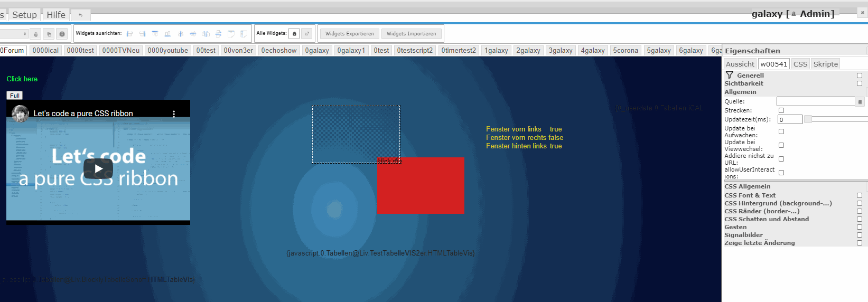Viewport: 868px width, 302px height.
Task: Enable Update bei Viewwechsel checkbox
Action: pyautogui.click(x=781, y=145)
